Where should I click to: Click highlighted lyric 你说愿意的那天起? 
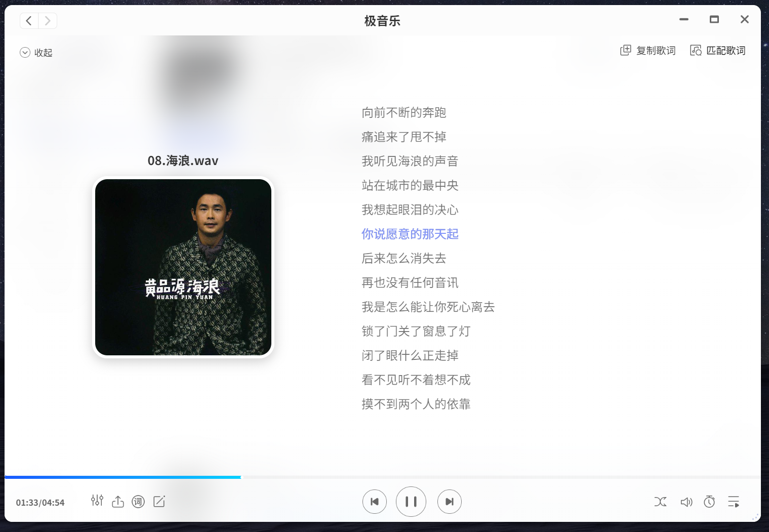pos(410,234)
